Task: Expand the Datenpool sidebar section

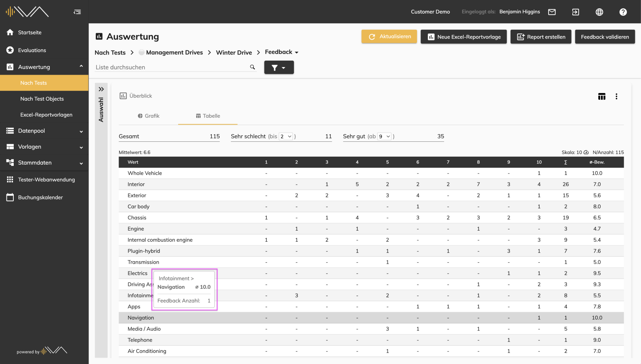Action: (81, 131)
